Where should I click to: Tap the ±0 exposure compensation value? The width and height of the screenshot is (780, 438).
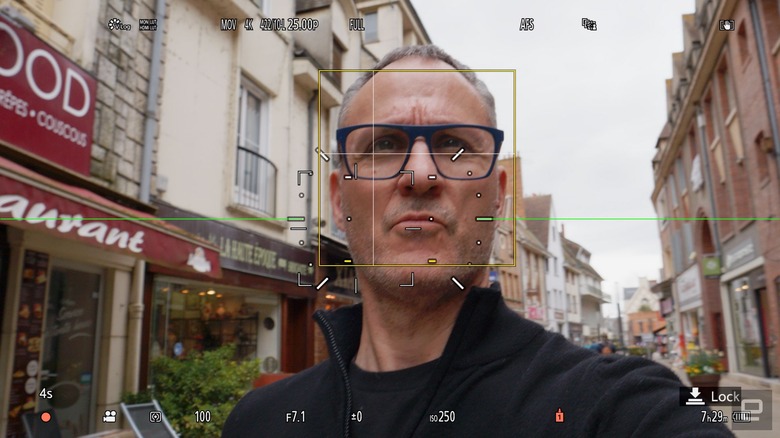point(356,416)
